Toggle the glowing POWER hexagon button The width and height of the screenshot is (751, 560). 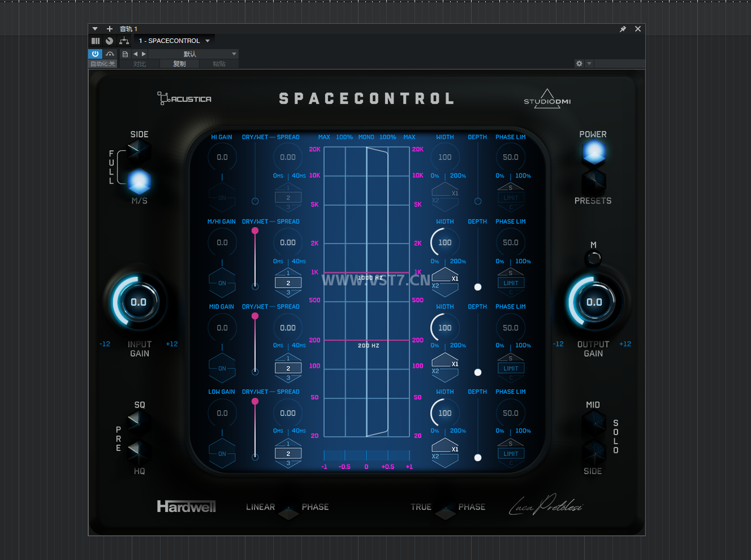pyautogui.click(x=594, y=151)
